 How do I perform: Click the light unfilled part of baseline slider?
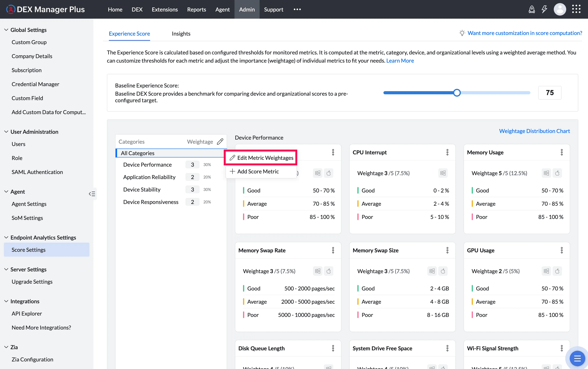(x=495, y=93)
